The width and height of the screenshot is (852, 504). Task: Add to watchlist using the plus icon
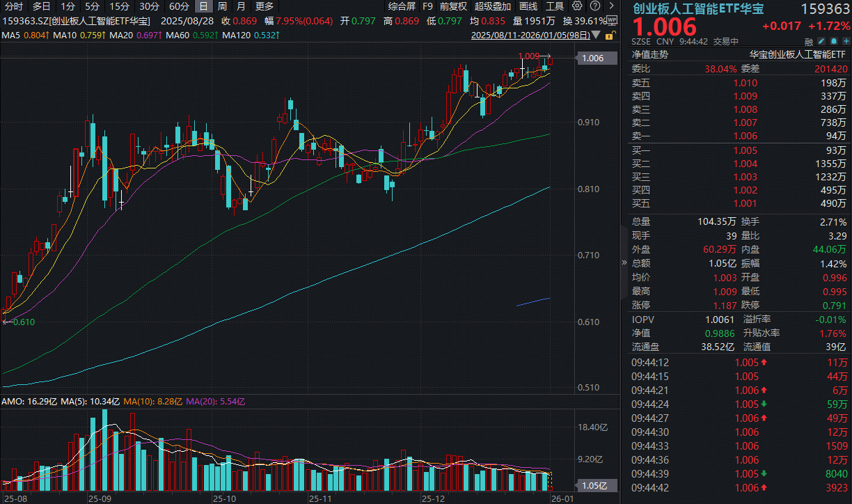(x=846, y=41)
